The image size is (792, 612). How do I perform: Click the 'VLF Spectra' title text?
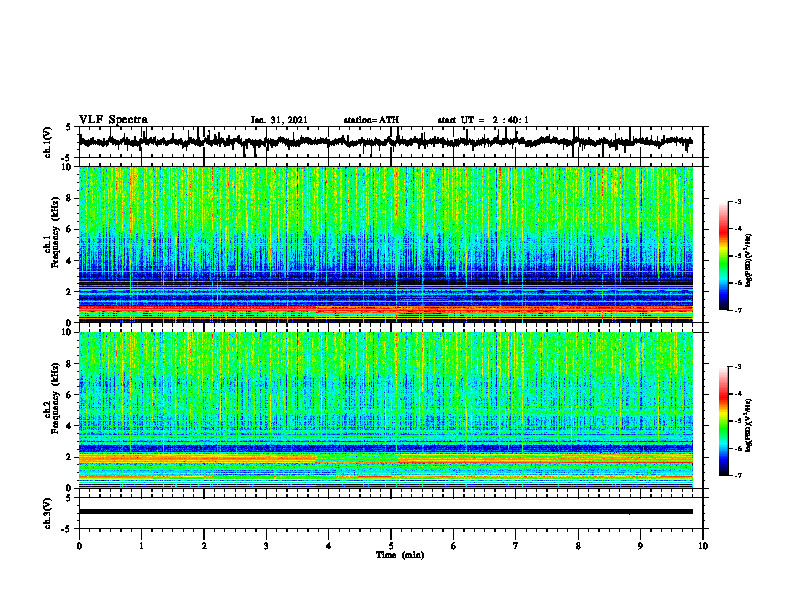coord(113,120)
